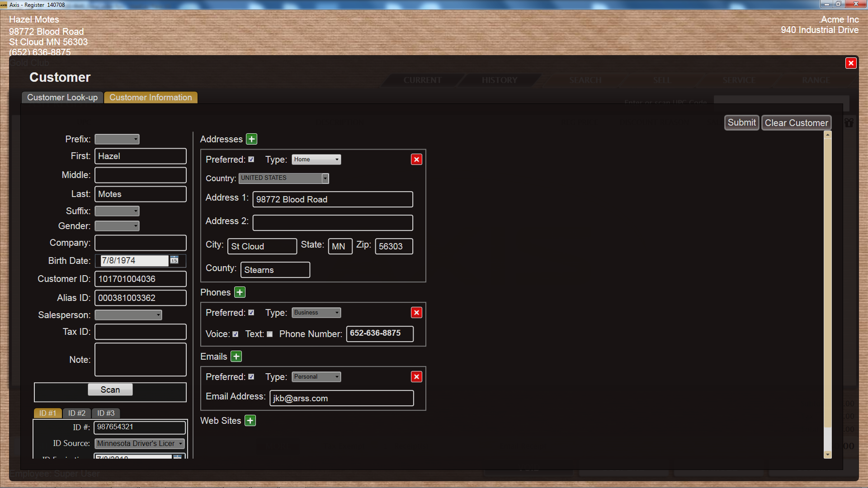868x488 pixels.
Task: Open the Birth Date calendar picker
Action: (x=174, y=260)
